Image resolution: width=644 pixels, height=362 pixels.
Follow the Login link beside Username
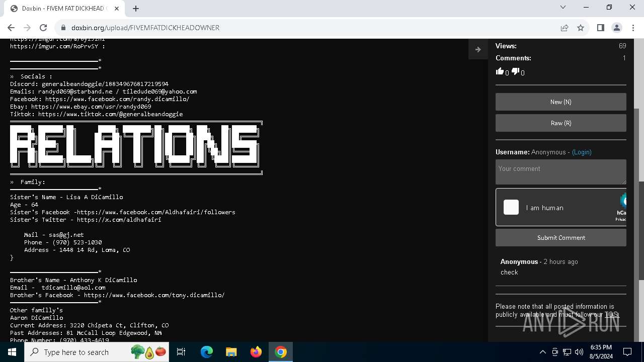pos(582,152)
